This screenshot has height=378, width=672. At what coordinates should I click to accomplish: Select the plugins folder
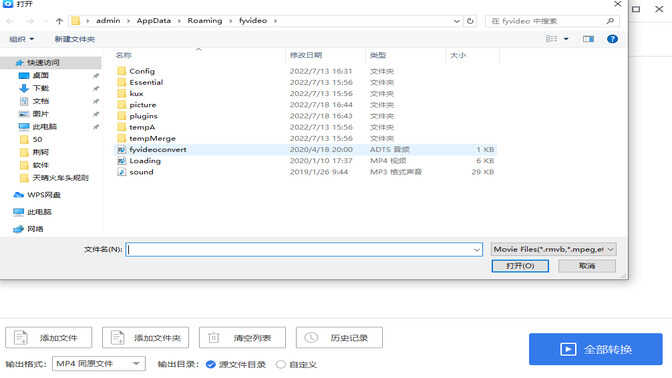tap(144, 116)
